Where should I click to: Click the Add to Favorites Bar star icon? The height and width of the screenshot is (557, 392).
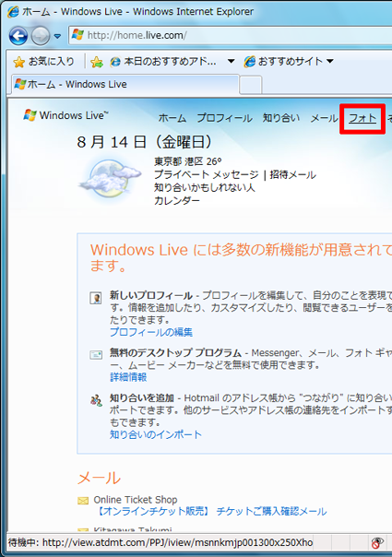(96, 62)
